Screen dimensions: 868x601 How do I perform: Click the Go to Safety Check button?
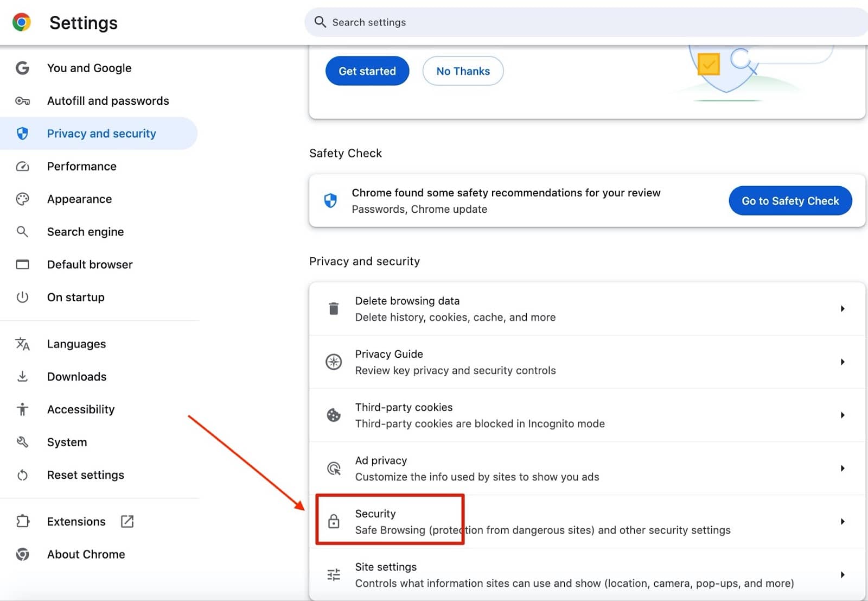pos(790,201)
